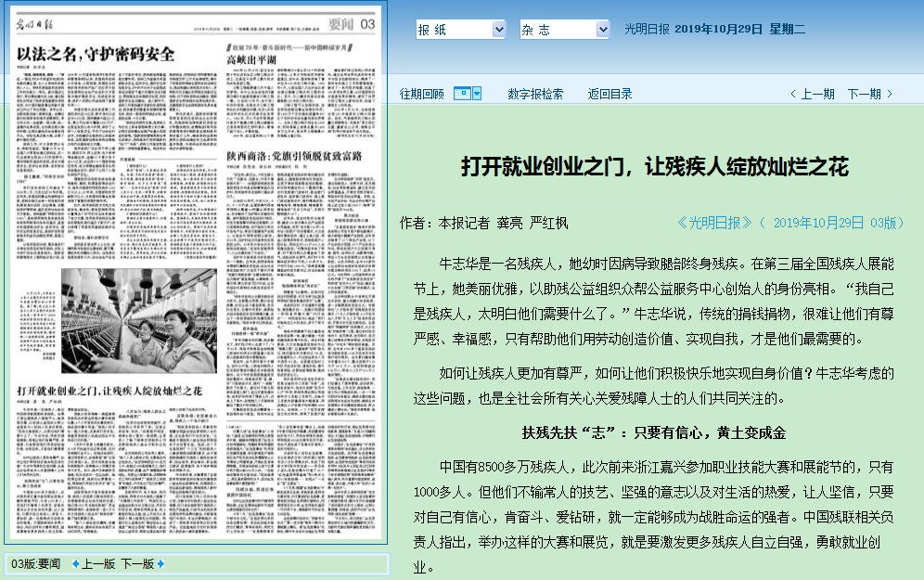The image size is (924, 580).
Task: Click the main article title 打开就业创业之门
Action: click(x=655, y=167)
